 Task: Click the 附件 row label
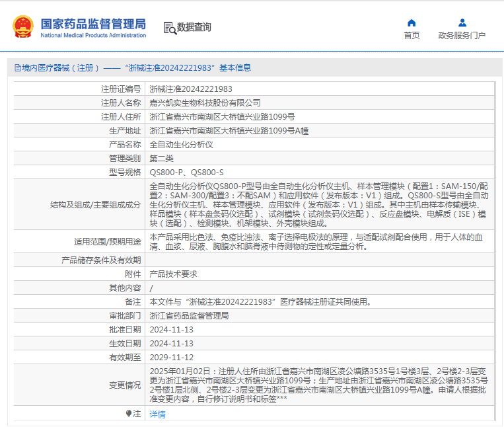pos(133,274)
